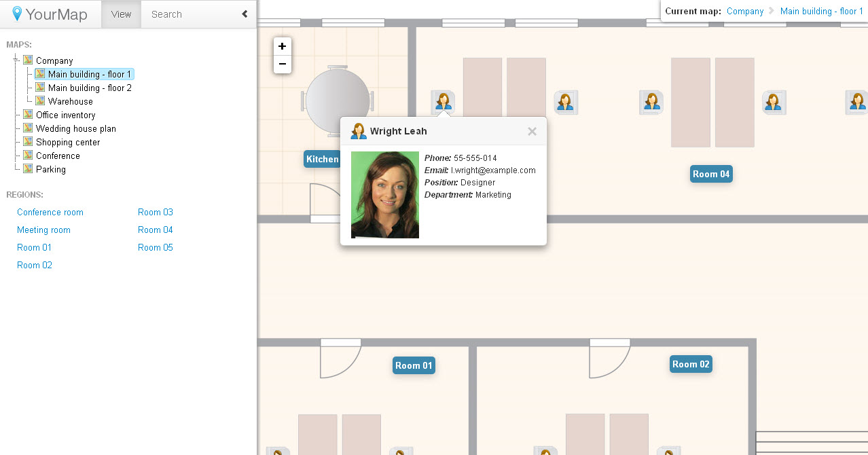Zoom in on the map
The height and width of the screenshot is (455, 868).
tap(283, 46)
